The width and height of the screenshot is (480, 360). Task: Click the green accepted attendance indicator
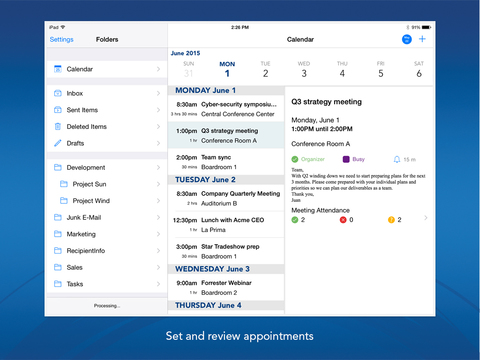point(295,220)
